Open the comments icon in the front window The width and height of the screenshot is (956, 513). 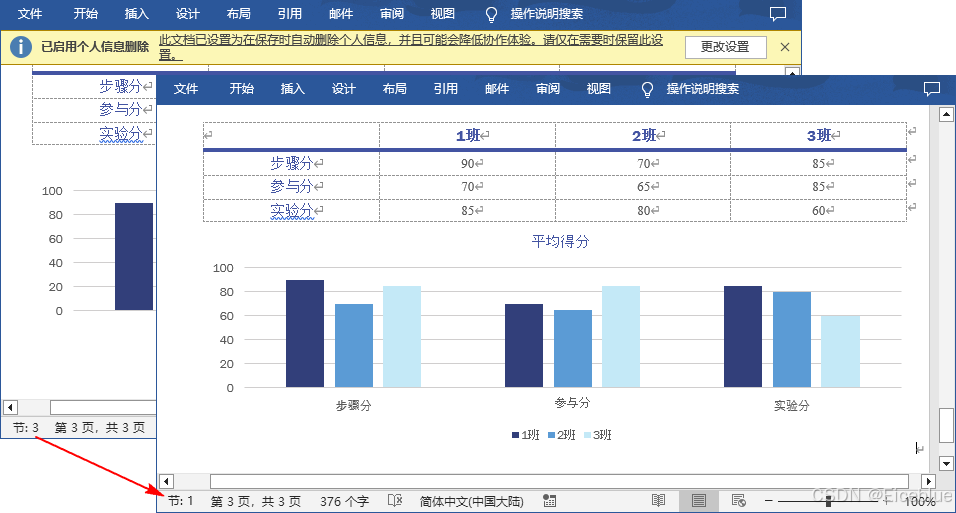(x=932, y=89)
